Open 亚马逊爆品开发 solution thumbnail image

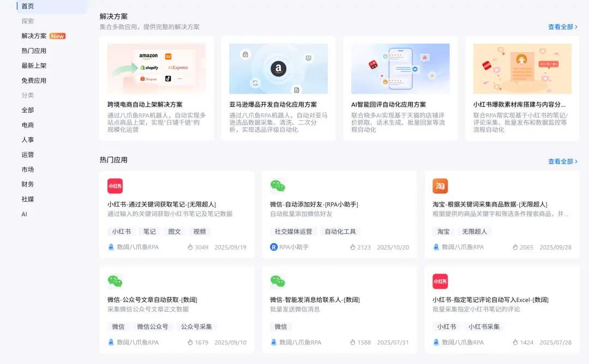coord(278,69)
